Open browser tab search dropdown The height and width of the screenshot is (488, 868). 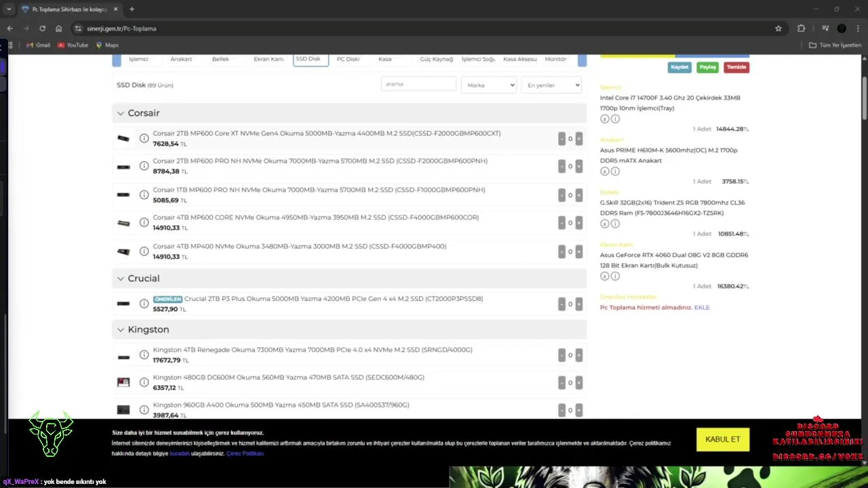[x=8, y=9]
